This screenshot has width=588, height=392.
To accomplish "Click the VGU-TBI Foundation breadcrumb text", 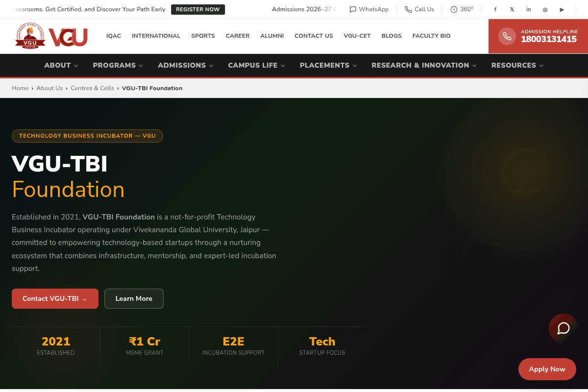I will (x=152, y=88).
